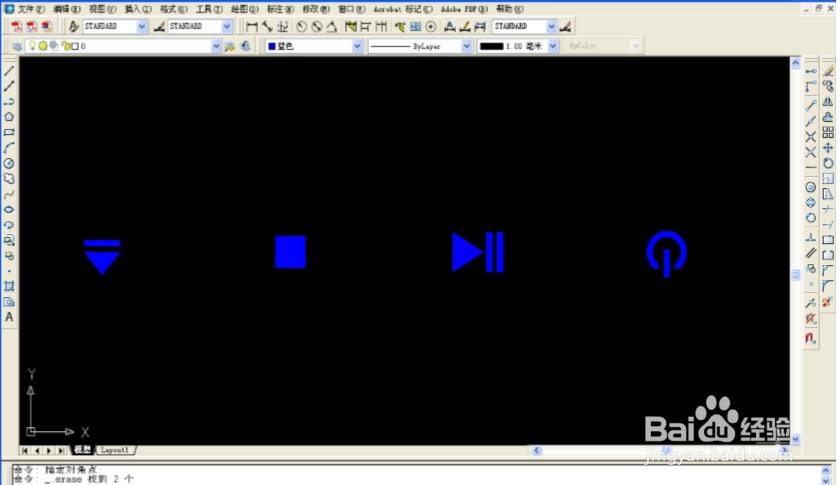Click the Layer Previous icon

tap(245, 46)
